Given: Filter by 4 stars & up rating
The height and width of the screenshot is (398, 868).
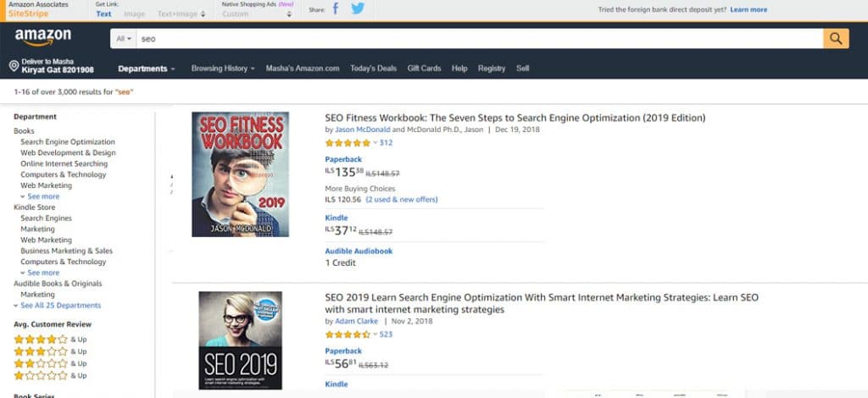Looking at the screenshot, I should (41, 340).
